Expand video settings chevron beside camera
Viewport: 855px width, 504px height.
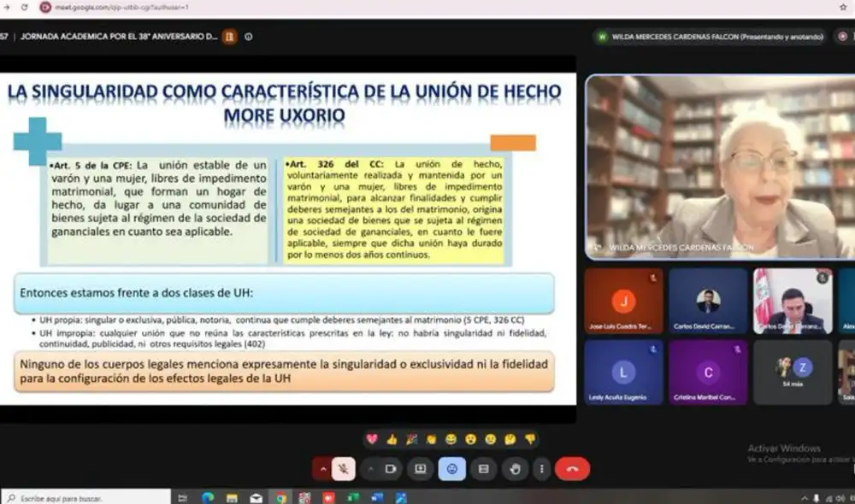click(370, 469)
